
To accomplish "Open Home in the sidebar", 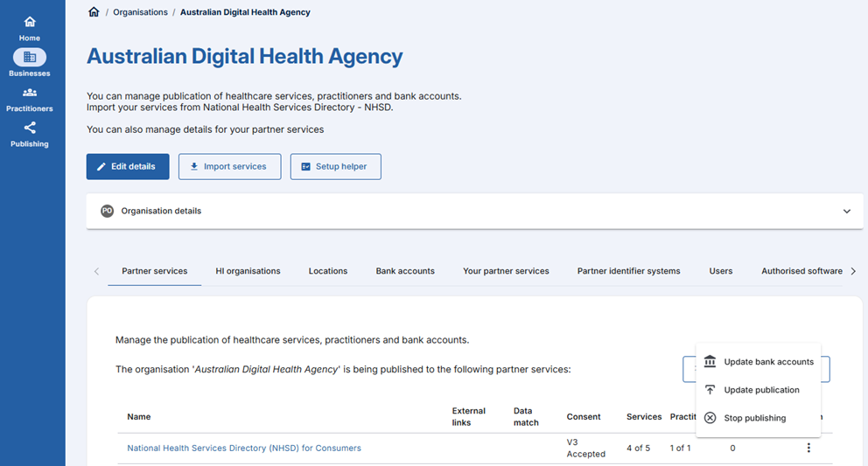I will coord(30,29).
